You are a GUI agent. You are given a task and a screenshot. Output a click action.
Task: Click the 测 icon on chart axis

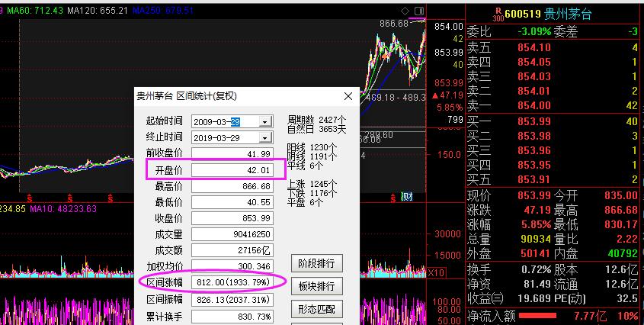(x=407, y=197)
